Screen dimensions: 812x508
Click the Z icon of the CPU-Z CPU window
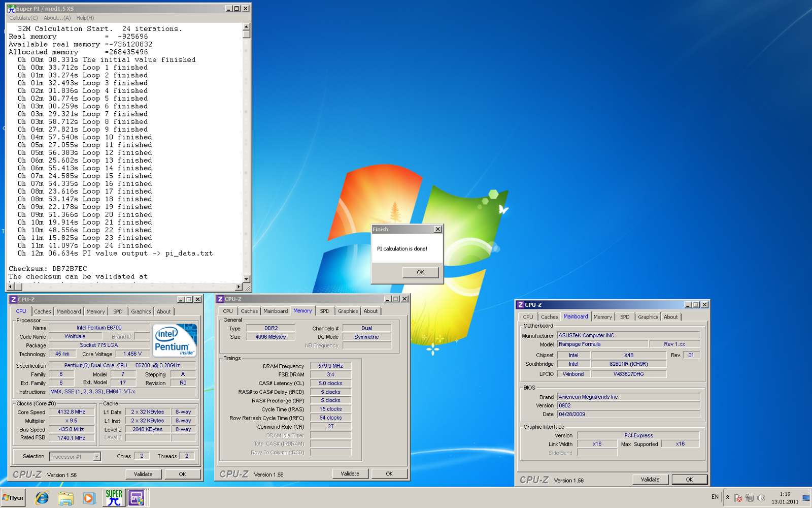[14, 300]
